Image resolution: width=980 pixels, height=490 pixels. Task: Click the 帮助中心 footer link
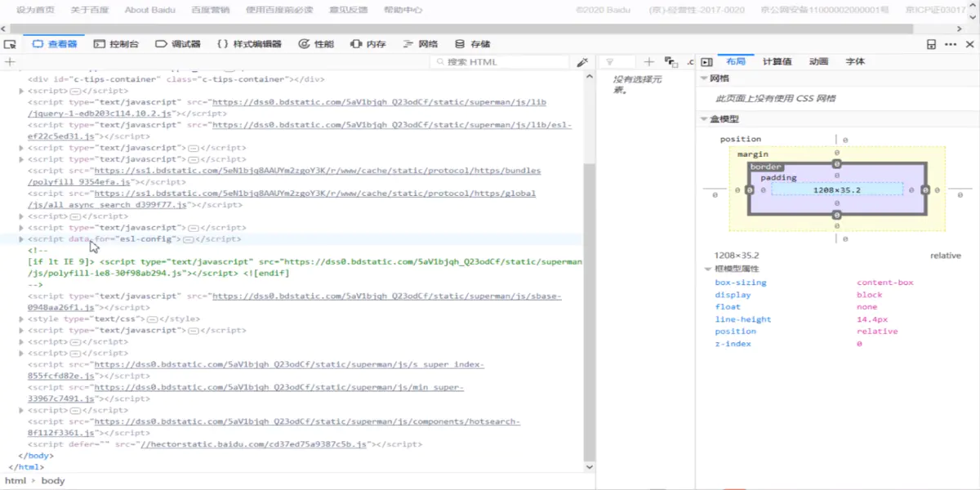(x=403, y=10)
